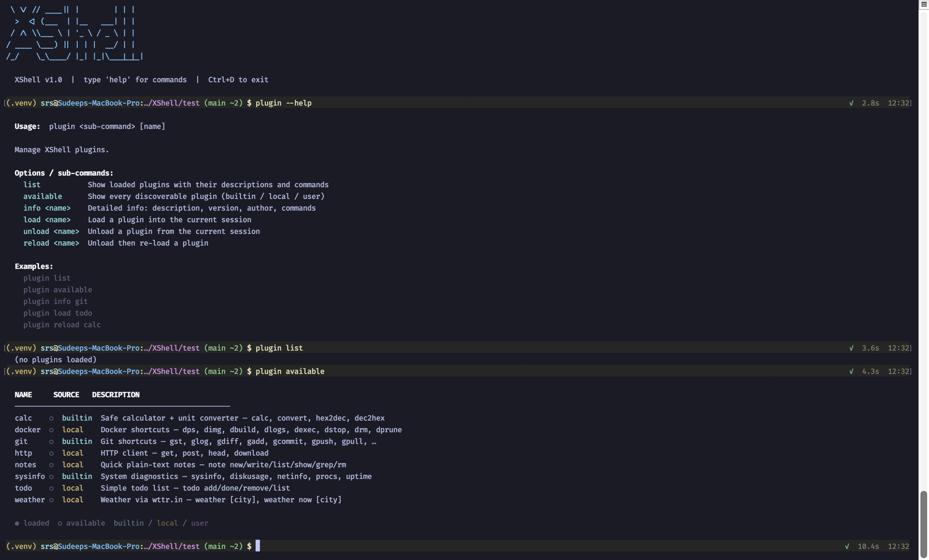Click the 'http' plugin name
This screenshot has height=560, width=929.
click(23, 453)
